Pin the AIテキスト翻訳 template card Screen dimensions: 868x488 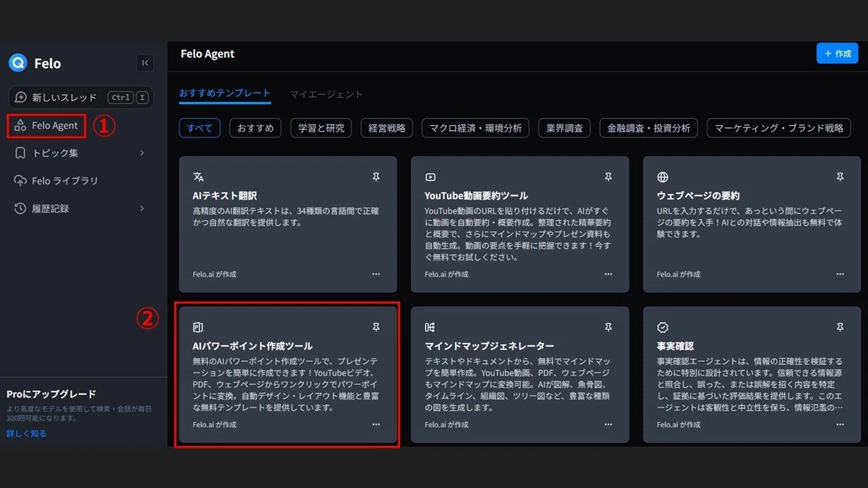(x=376, y=177)
